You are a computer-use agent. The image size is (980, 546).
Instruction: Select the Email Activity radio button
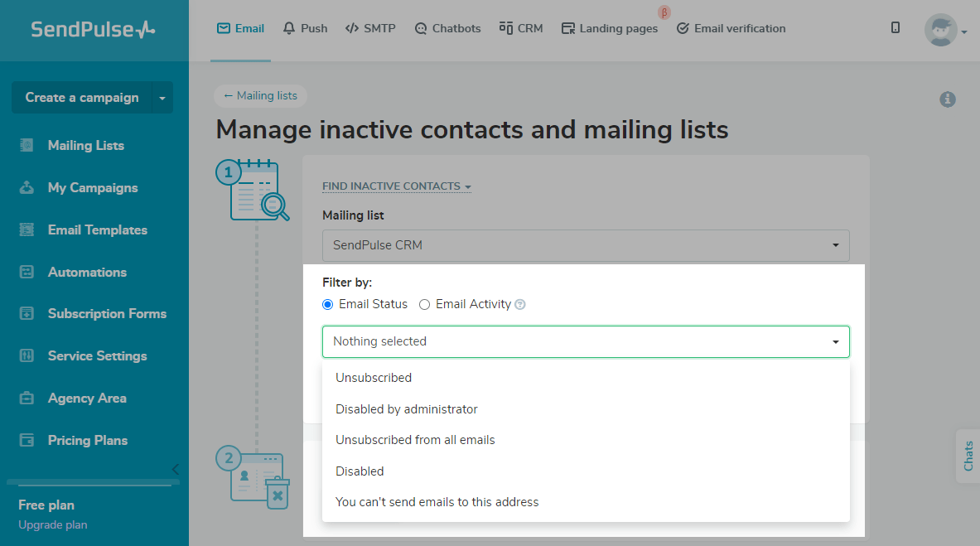[x=425, y=305]
